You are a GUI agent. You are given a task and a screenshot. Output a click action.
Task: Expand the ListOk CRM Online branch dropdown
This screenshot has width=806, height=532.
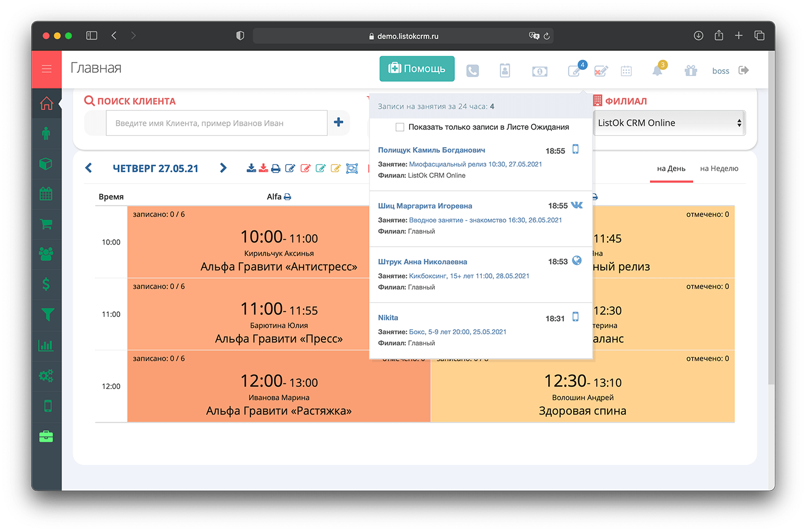pos(670,123)
